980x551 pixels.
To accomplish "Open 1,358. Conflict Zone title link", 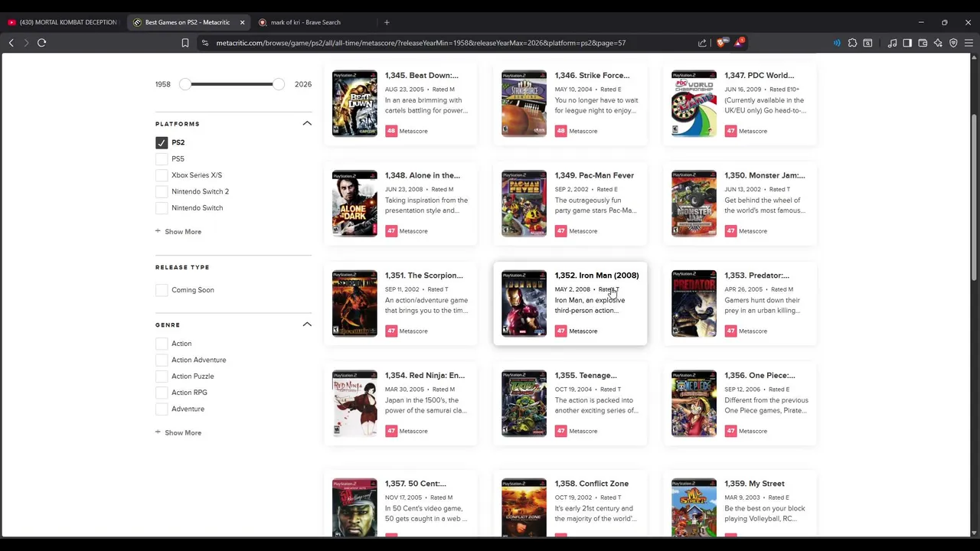I will coord(592,484).
